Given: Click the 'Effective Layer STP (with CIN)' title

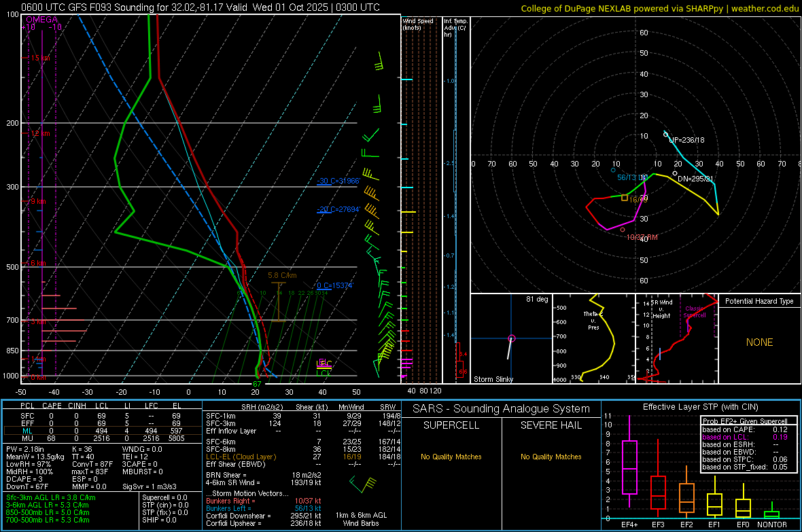Looking at the screenshot, I should pos(700,407).
